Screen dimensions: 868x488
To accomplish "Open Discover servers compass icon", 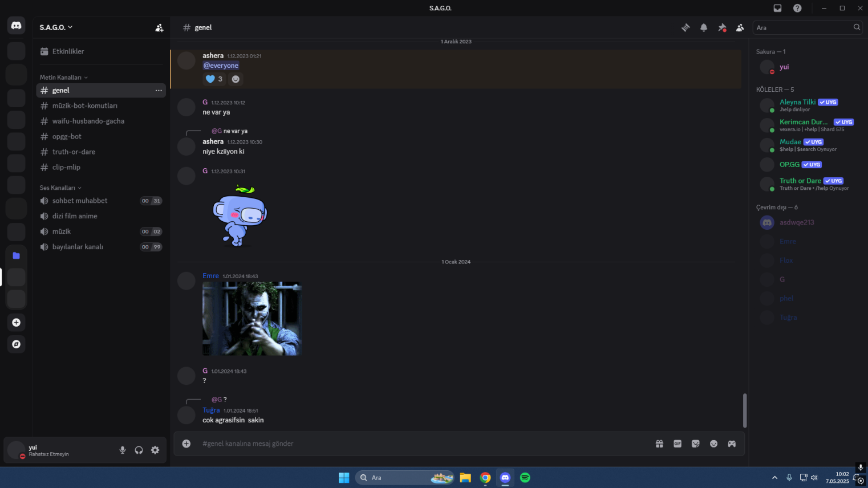I will [x=17, y=344].
